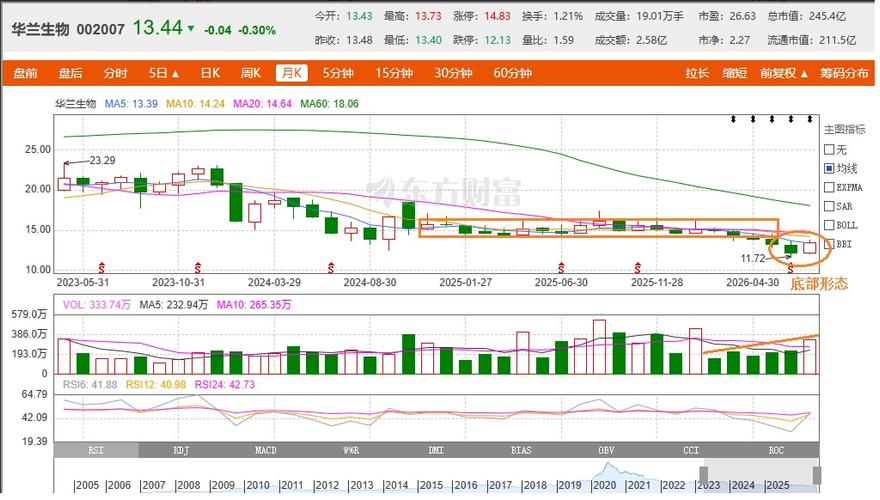Click the VOL: 333.74万 volume label
The image size is (880, 500).
click(97, 305)
